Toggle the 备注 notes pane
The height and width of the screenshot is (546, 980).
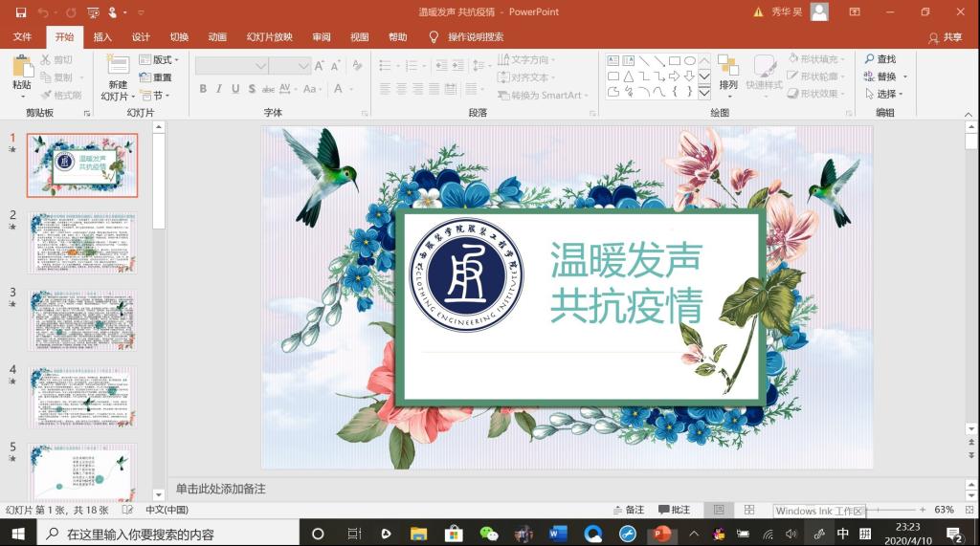pos(628,510)
